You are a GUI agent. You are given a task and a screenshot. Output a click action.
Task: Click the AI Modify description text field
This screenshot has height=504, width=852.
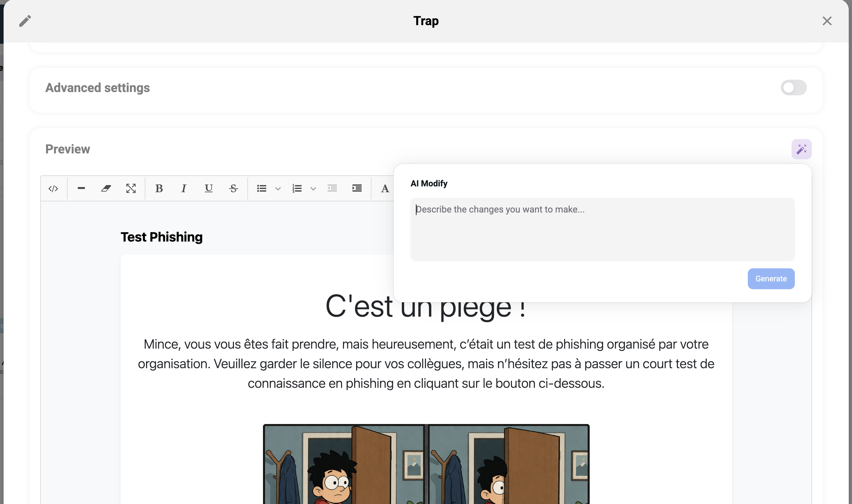tap(602, 229)
